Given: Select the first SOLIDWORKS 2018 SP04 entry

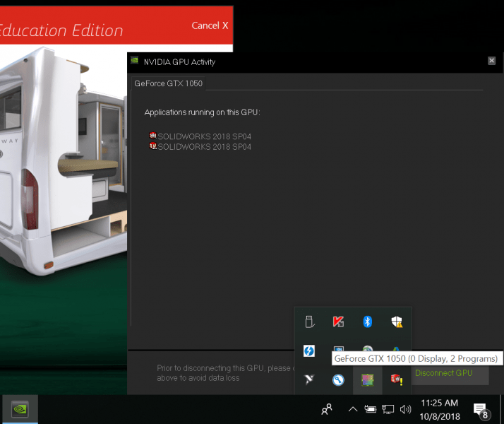Looking at the screenshot, I should click(200, 136).
